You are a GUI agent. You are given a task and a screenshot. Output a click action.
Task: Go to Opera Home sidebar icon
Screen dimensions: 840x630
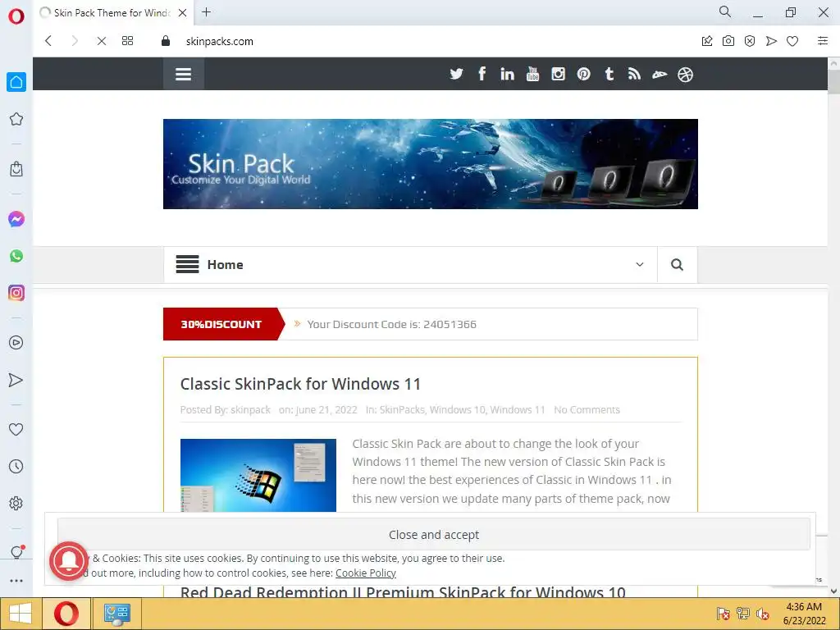click(16, 82)
